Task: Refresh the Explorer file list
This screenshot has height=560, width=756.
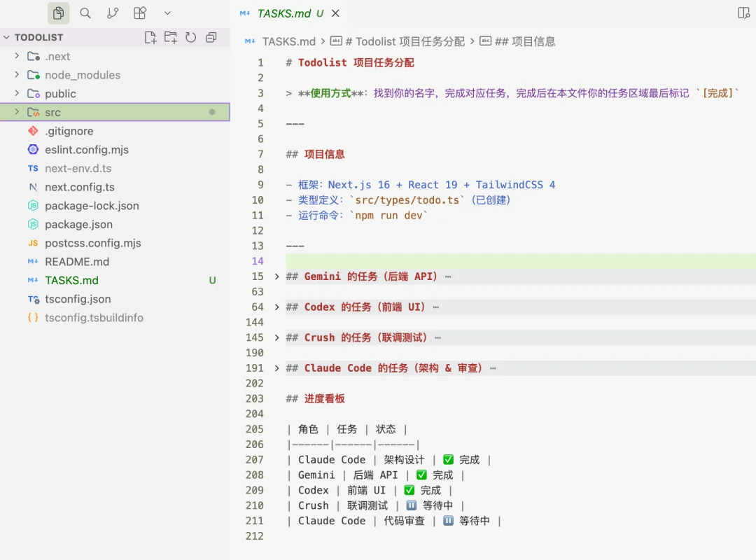Action: (x=190, y=37)
